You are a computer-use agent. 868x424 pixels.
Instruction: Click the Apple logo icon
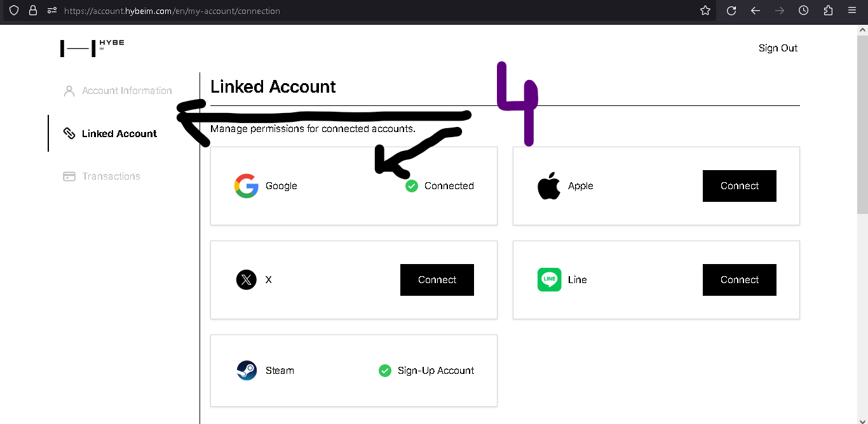point(548,186)
